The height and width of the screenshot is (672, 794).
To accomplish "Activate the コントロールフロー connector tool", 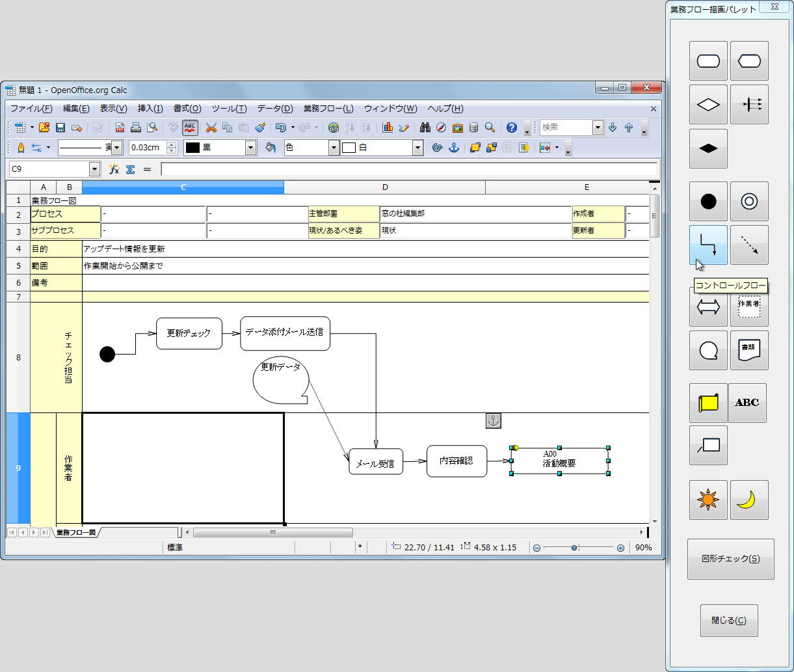I will pos(708,245).
